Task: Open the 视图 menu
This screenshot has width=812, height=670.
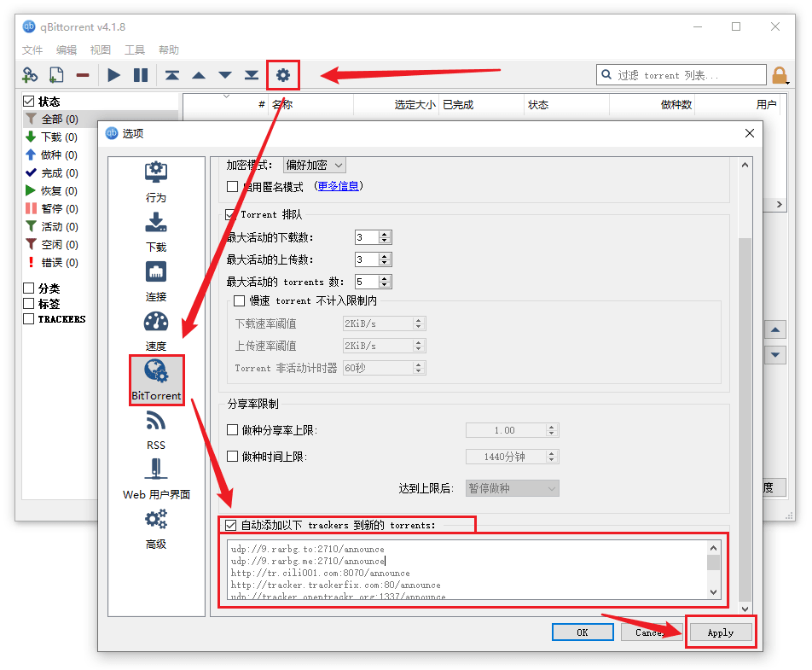Action: click(x=100, y=50)
